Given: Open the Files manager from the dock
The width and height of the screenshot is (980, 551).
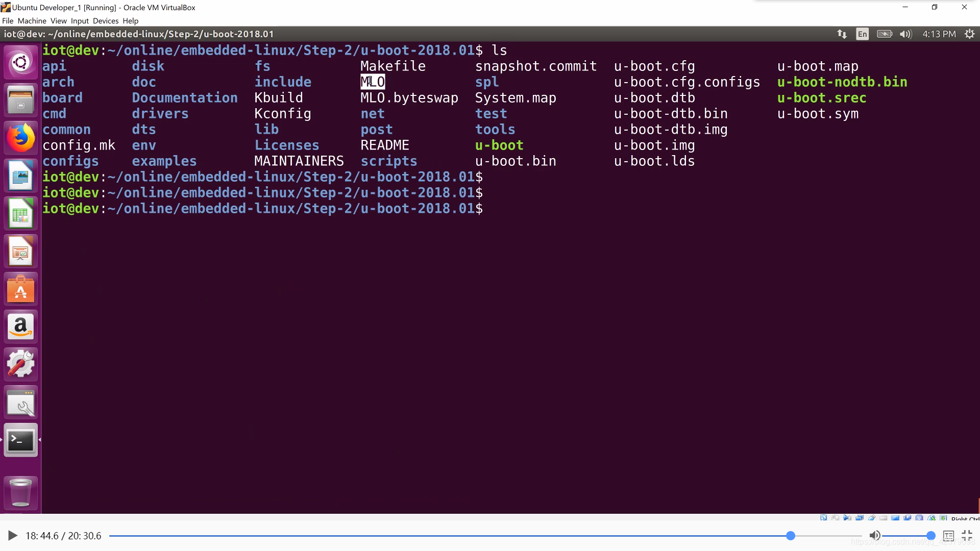Looking at the screenshot, I should coord(20,100).
